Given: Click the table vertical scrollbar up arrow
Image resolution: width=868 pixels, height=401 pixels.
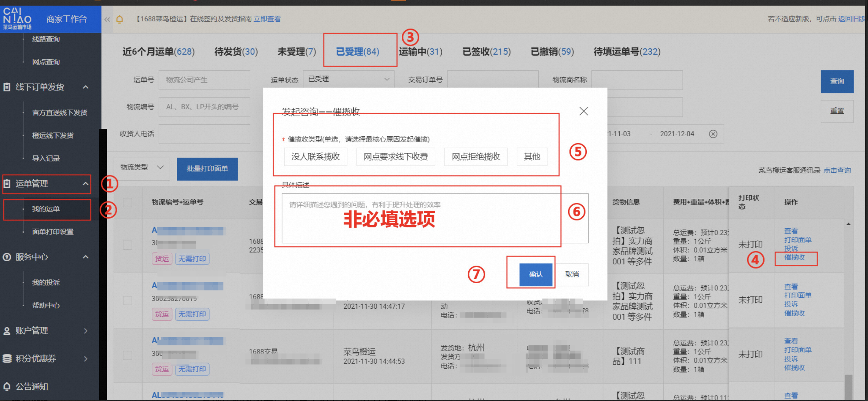Looking at the screenshot, I should click(848, 224).
